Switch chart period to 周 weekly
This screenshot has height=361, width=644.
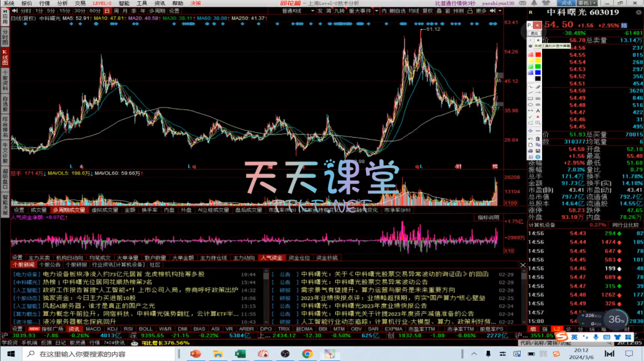[118, 11]
